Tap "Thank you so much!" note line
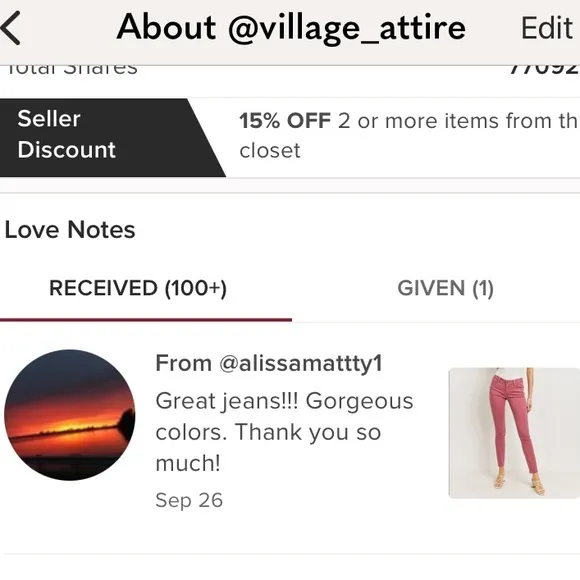This screenshot has width=580, height=580. [x=268, y=448]
